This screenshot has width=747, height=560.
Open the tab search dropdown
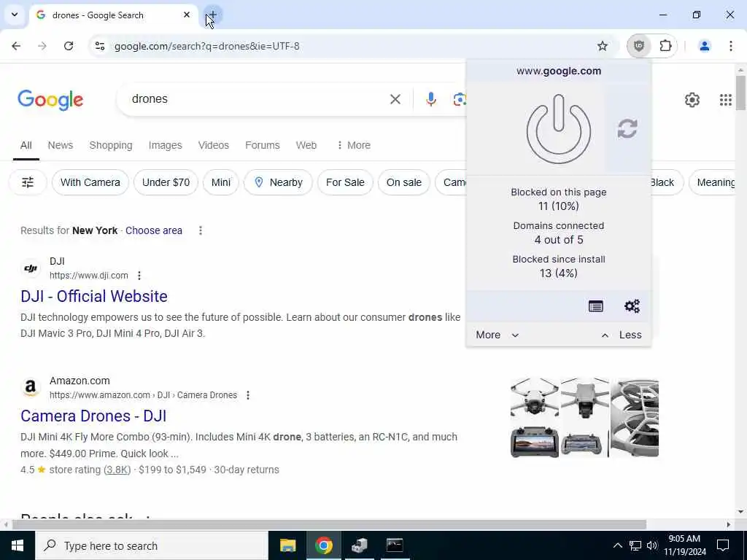tap(15, 15)
